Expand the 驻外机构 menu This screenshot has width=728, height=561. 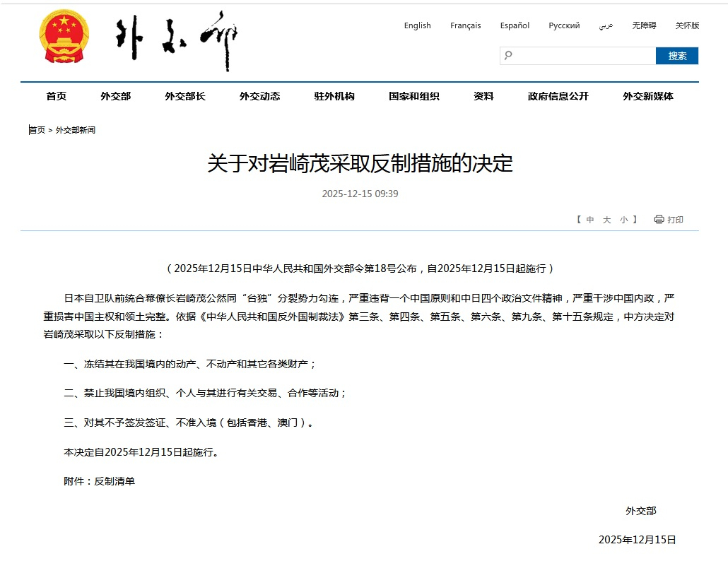click(334, 96)
